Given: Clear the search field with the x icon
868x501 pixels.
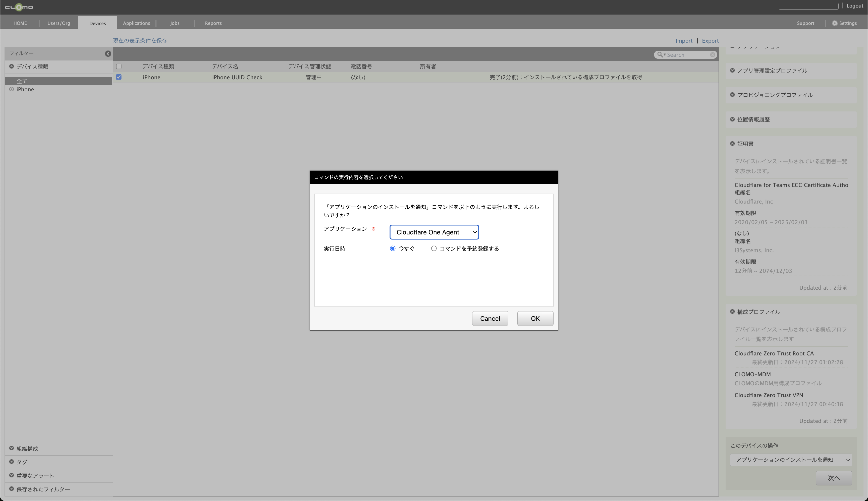Looking at the screenshot, I should tap(712, 55).
